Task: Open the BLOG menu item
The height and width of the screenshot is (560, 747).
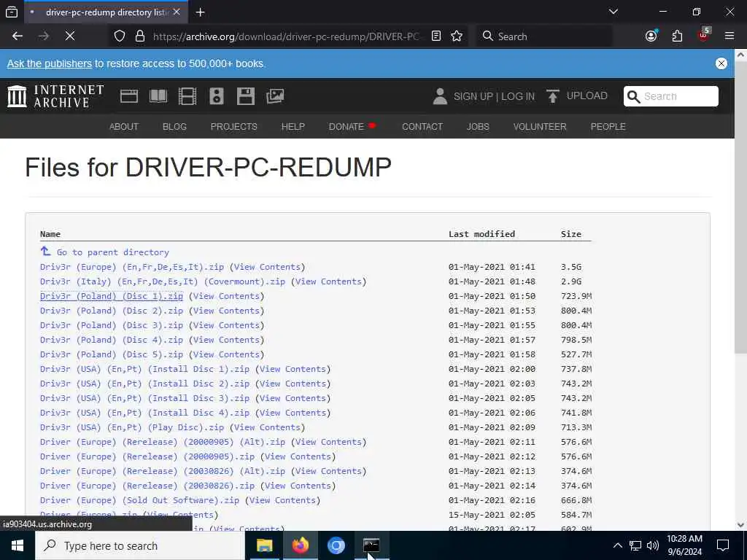Action: pos(174,127)
